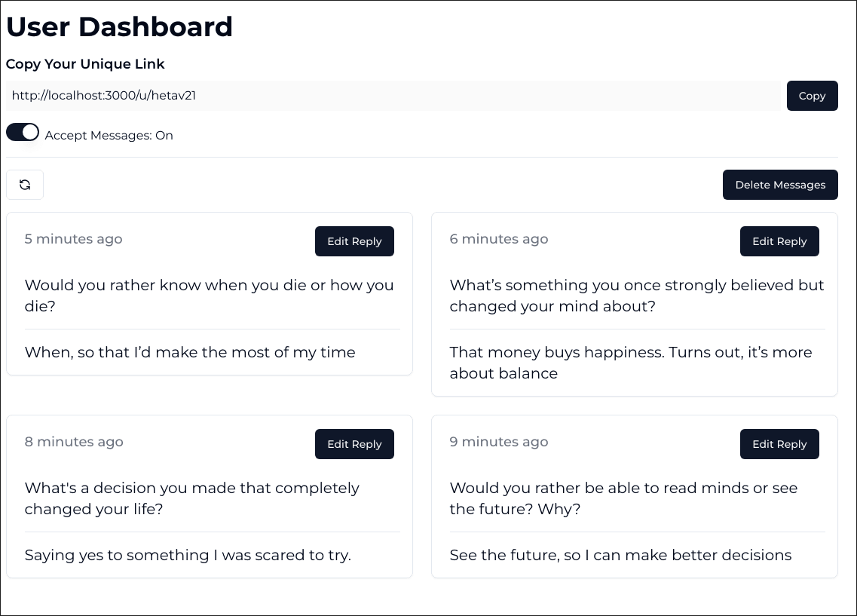This screenshot has height=616, width=857.
Task: Click the User Dashboard heading
Action: click(x=119, y=27)
